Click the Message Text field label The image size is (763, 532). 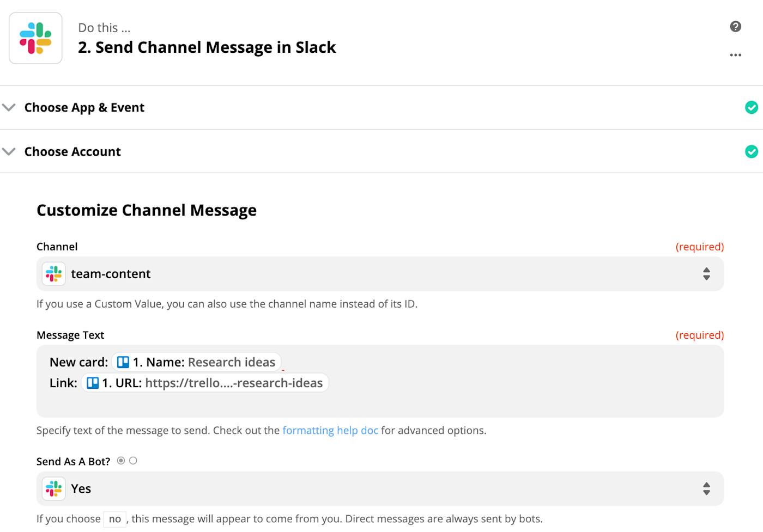click(x=70, y=335)
